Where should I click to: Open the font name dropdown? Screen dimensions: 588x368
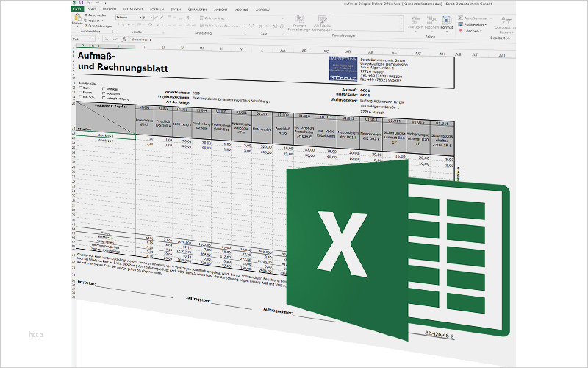tap(126, 15)
